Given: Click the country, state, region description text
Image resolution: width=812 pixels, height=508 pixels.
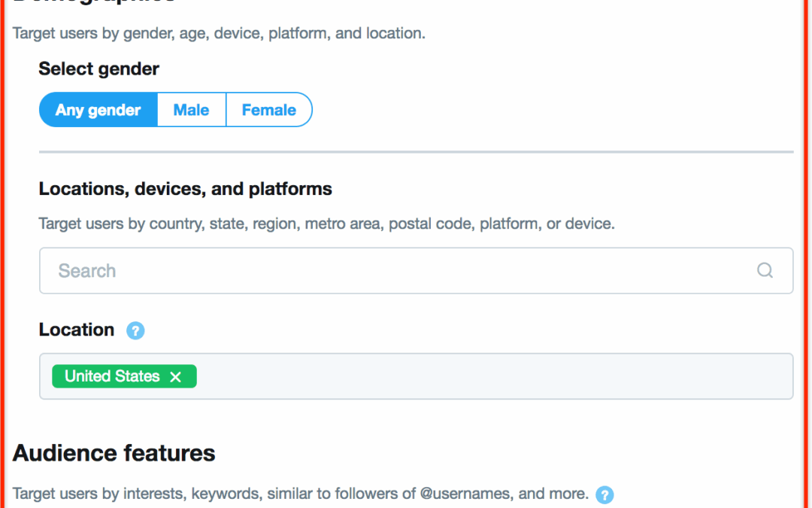Looking at the screenshot, I should pos(327,224).
